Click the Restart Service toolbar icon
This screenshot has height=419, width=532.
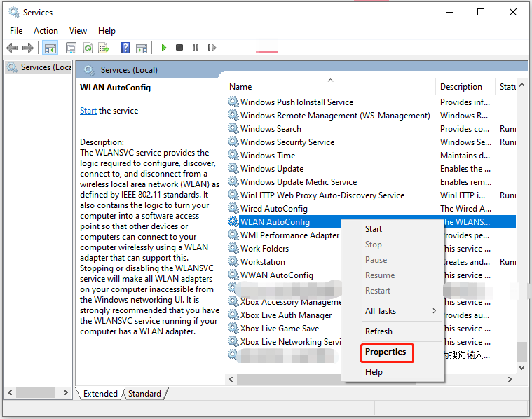[212, 48]
